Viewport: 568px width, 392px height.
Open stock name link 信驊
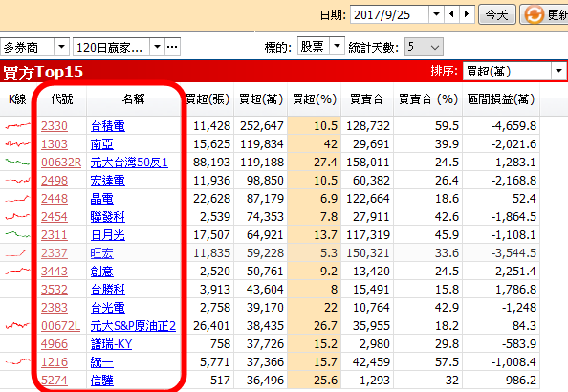pyautogui.click(x=101, y=381)
